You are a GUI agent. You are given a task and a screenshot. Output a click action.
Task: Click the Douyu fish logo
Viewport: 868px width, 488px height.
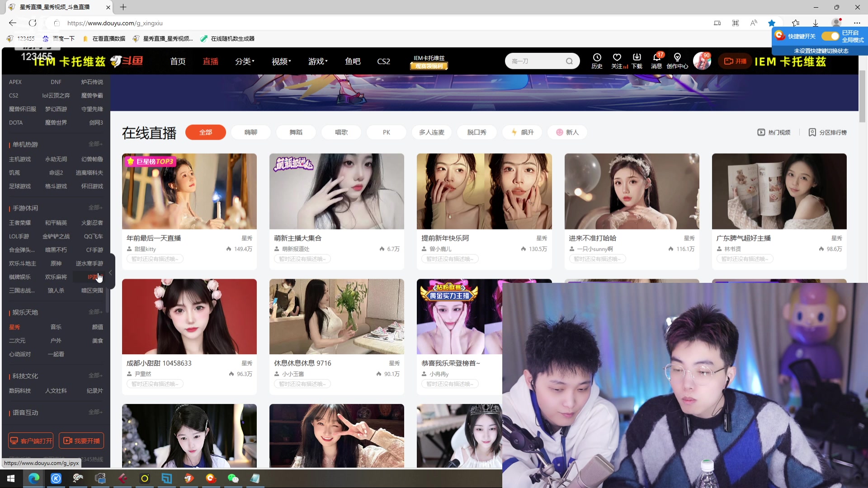(128, 61)
